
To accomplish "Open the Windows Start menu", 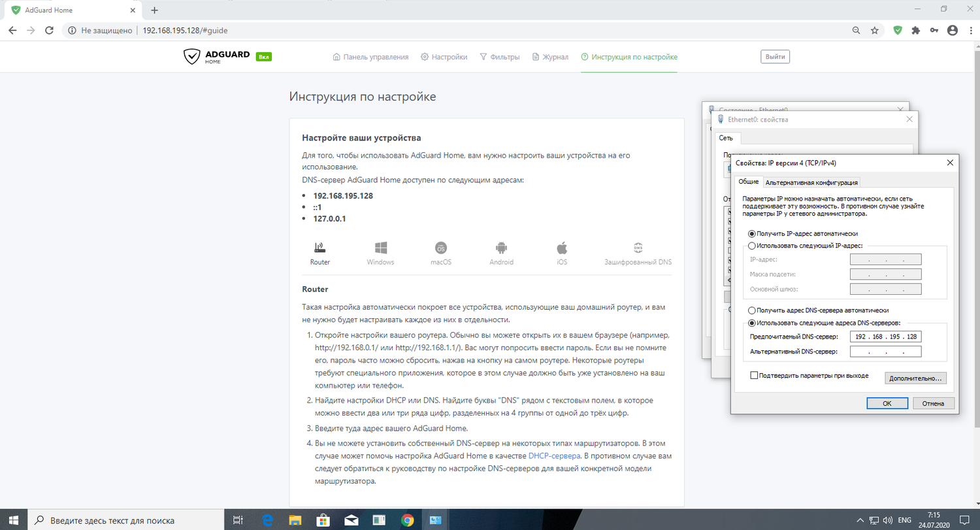I will click(x=13, y=520).
